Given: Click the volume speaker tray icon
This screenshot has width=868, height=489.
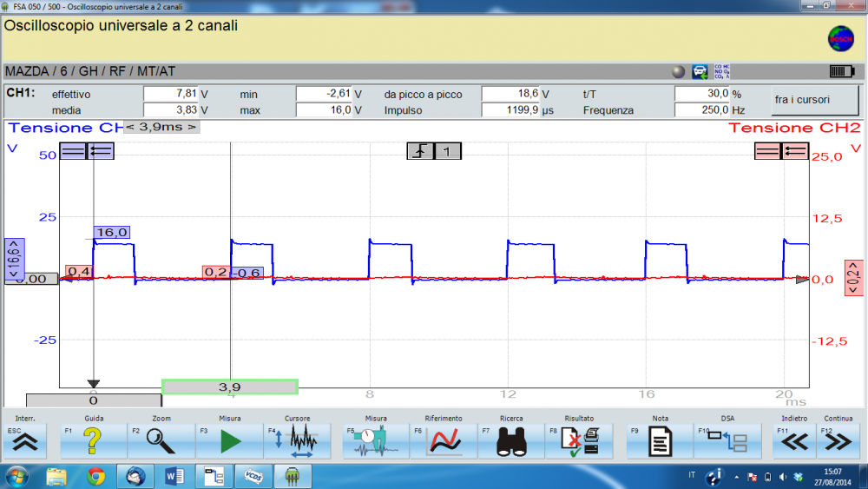Looking at the screenshot, I should [x=783, y=477].
